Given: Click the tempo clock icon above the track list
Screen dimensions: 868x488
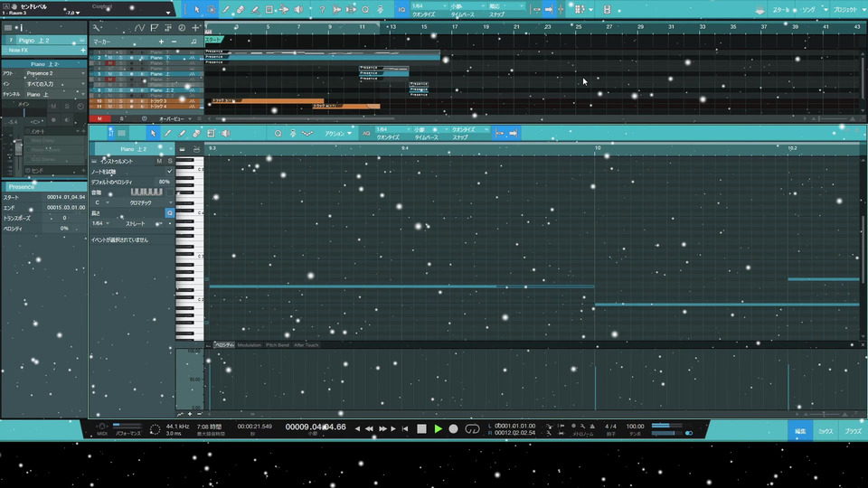Looking at the screenshot, I should click(182, 28).
